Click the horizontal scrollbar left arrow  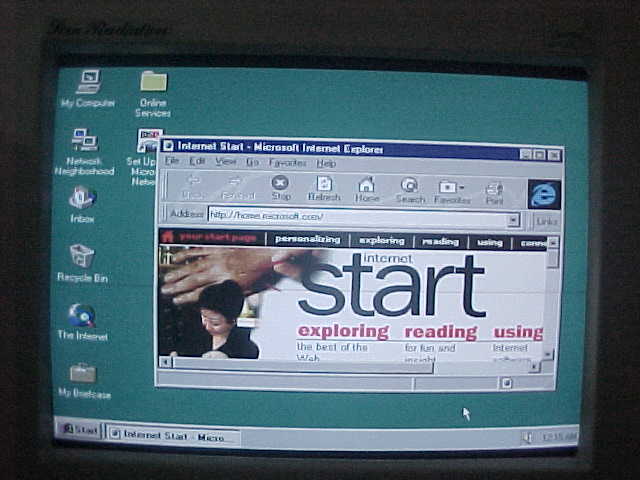pyautogui.click(x=165, y=362)
